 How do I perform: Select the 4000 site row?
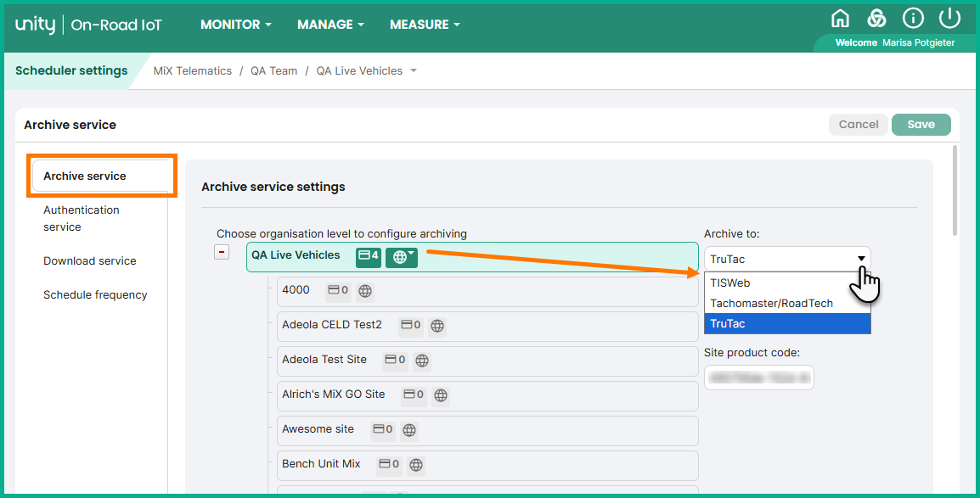coord(487,292)
